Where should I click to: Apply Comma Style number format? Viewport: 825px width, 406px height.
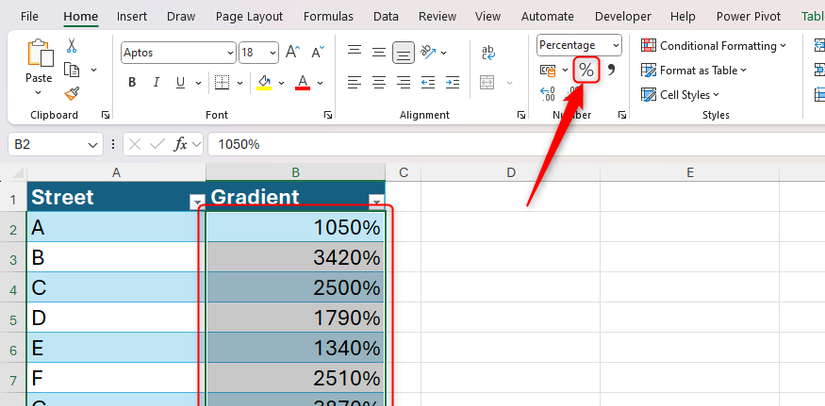coord(611,69)
